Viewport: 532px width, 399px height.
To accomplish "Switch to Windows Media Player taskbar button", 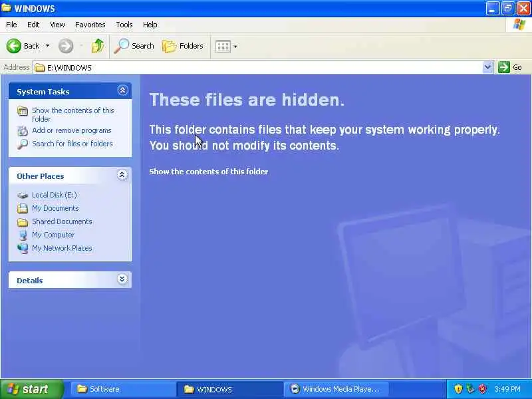I will (336, 389).
